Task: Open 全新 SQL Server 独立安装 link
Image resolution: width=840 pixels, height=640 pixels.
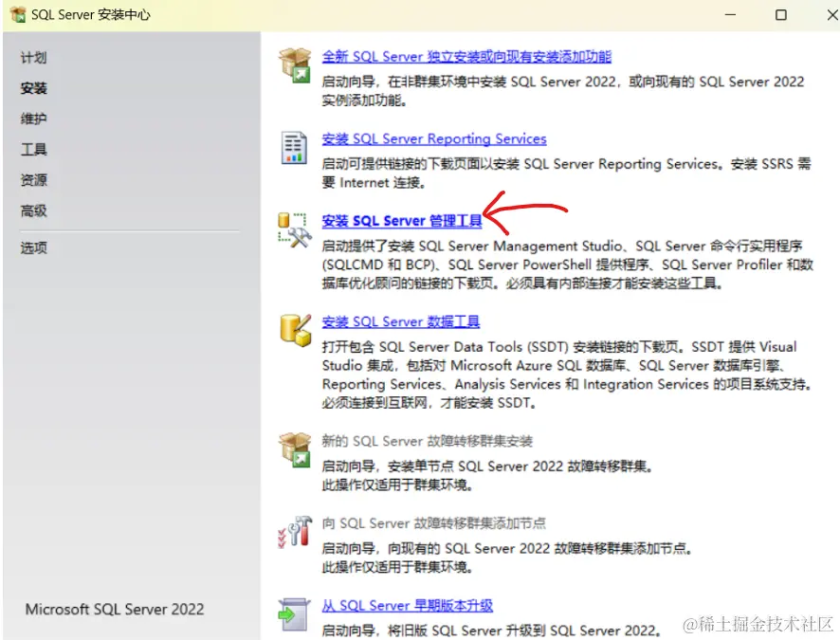Action: tap(466, 56)
